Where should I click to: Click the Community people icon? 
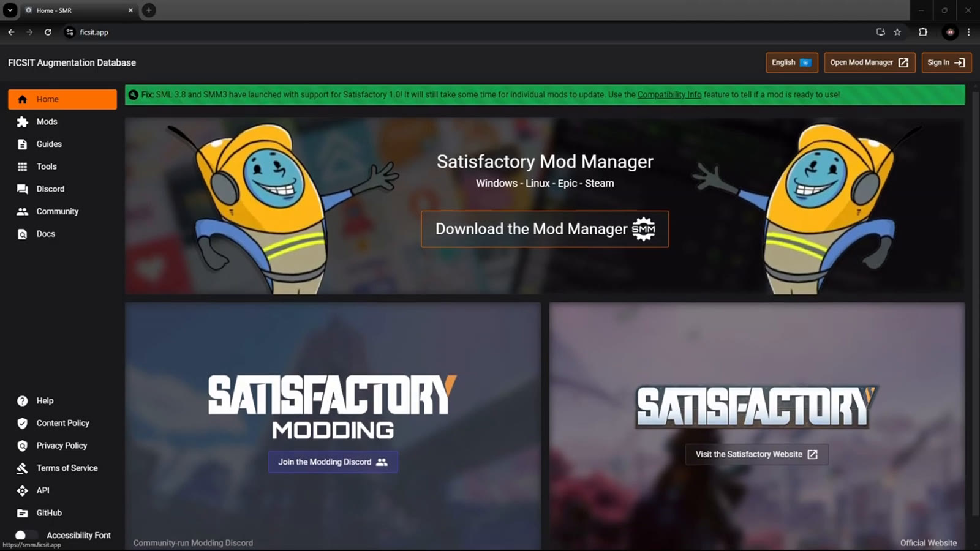(x=23, y=211)
